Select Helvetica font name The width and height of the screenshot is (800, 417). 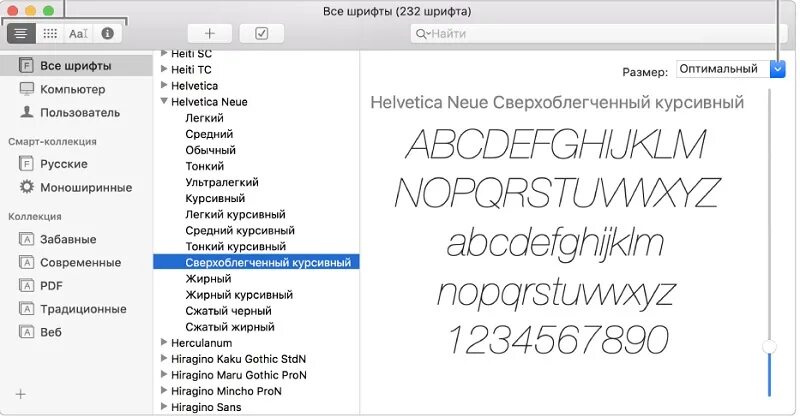(x=194, y=86)
